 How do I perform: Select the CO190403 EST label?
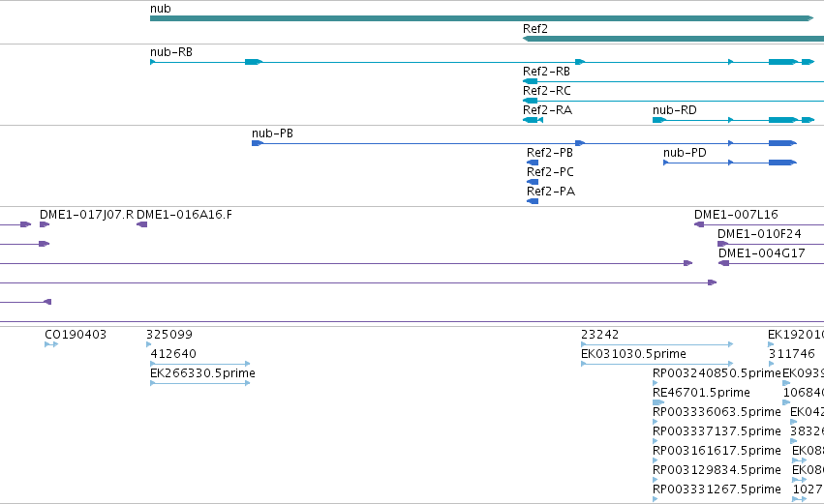pos(76,335)
